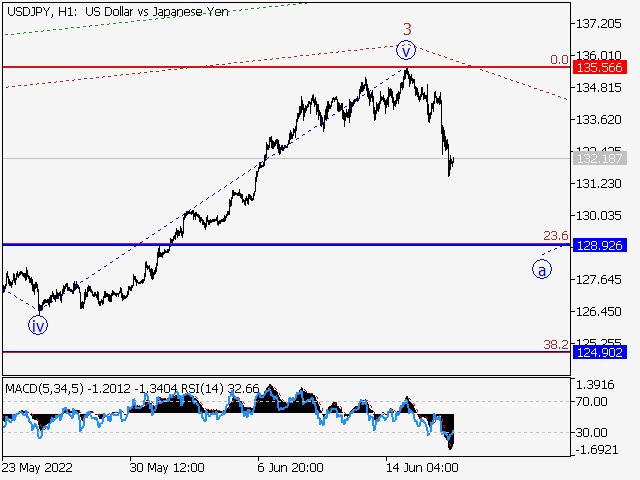Select the wave label v circle

pos(406,50)
